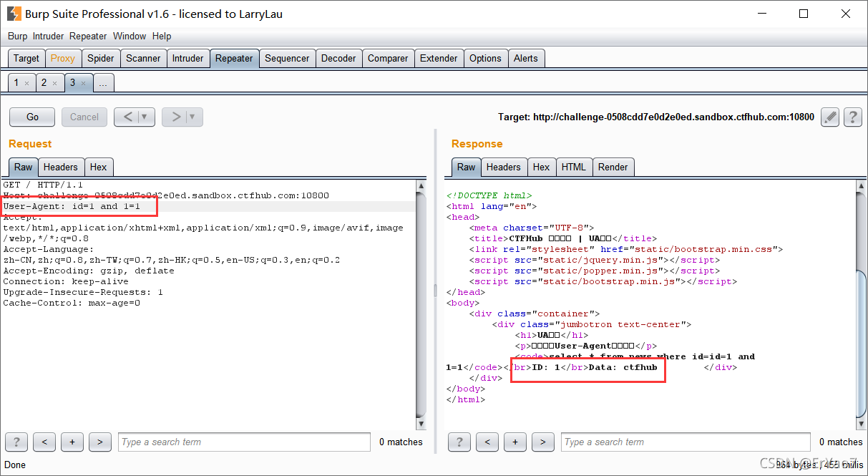Click the Cancel button

point(84,117)
